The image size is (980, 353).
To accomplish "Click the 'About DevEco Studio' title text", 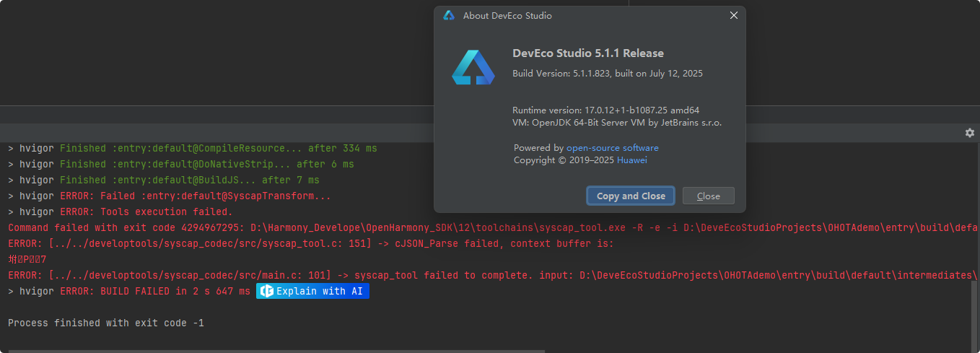I will click(507, 15).
